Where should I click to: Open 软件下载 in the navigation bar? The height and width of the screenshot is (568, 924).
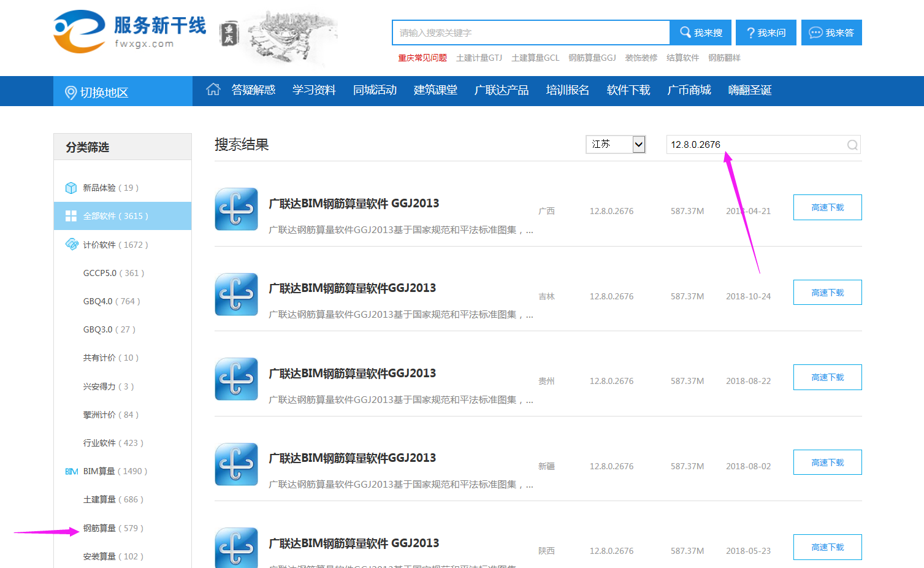(628, 90)
